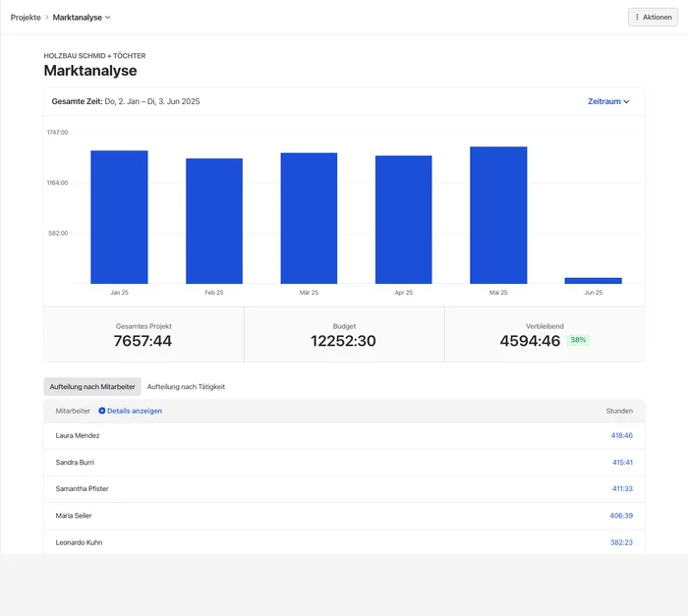Open Maria Seiler hours 406:39

[x=620, y=515]
